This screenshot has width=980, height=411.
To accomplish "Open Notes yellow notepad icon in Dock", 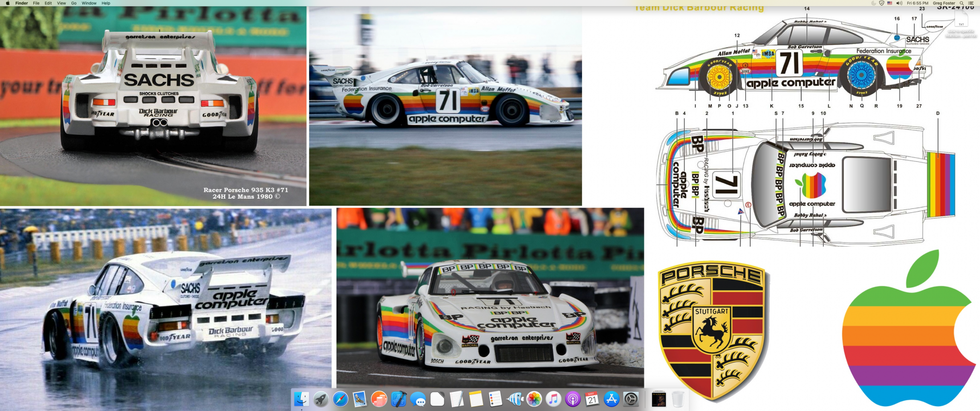I will pos(476,399).
